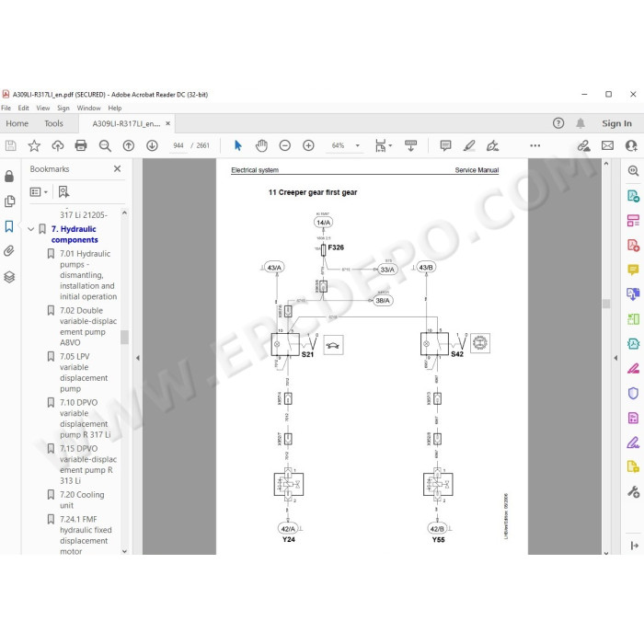
Task: Find the current bookmark icon
Action: [x=63, y=191]
